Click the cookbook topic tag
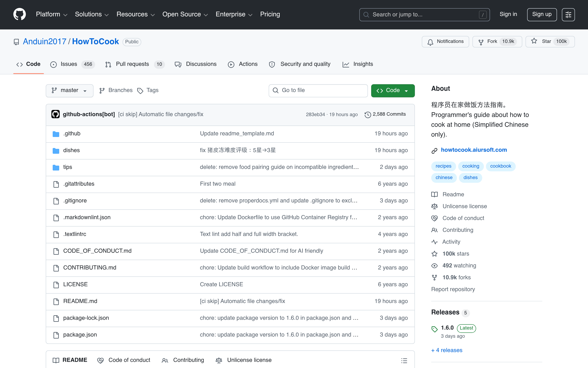Screen dimensions: 588x368 tap(501, 166)
